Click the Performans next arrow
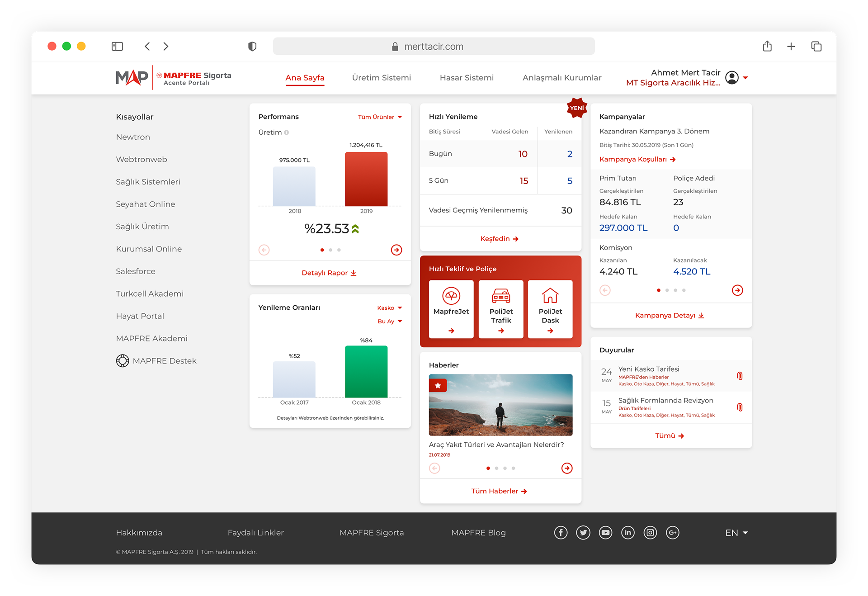 pyautogui.click(x=396, y=250)
